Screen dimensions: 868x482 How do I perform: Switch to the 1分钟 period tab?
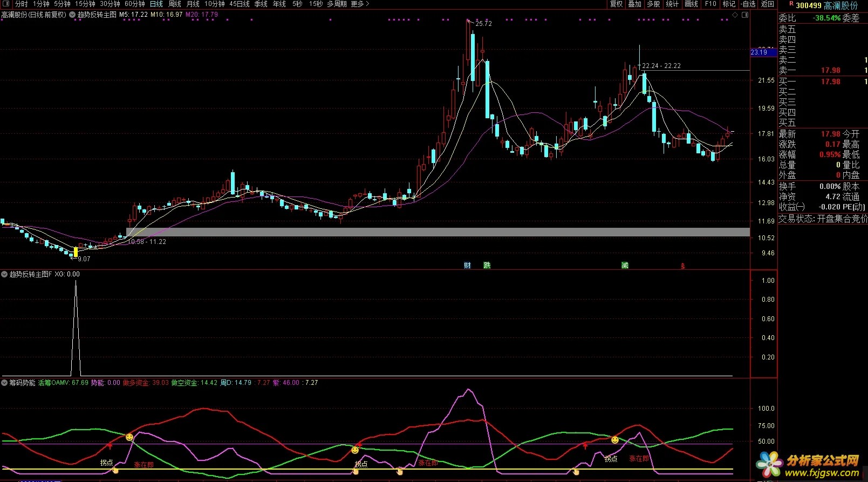[41, 4]
